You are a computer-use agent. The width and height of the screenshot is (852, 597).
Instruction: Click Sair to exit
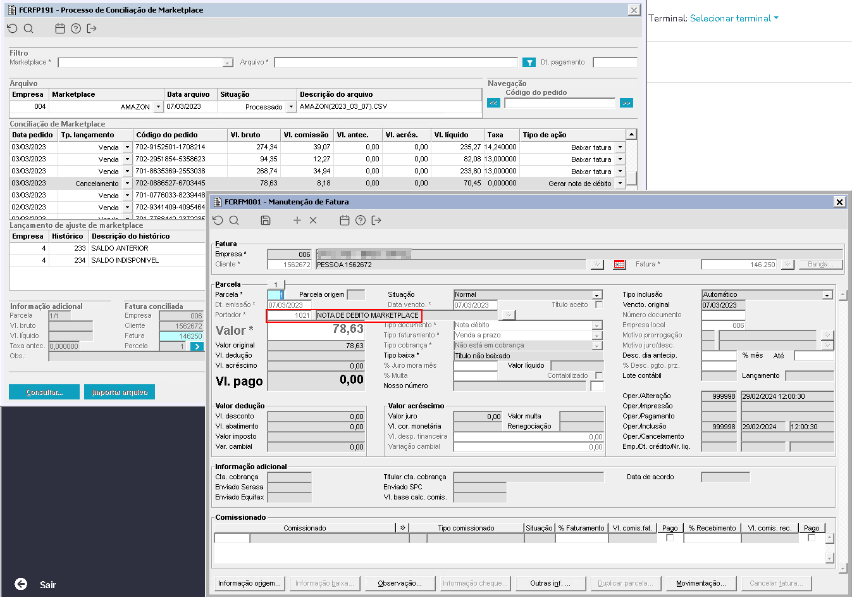pos(48,585)
